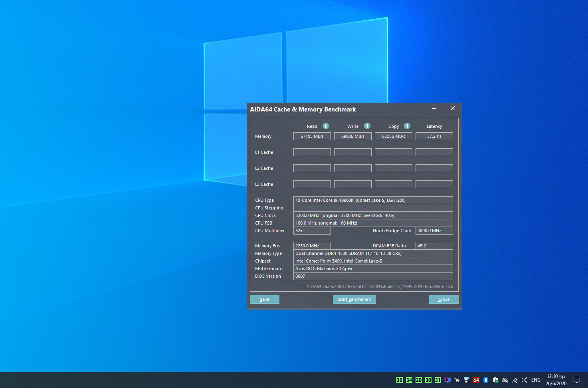This screenshot has width=588, height=388.
Task: Click the empty L1 Cache Copy field
Action: point(394,152)
